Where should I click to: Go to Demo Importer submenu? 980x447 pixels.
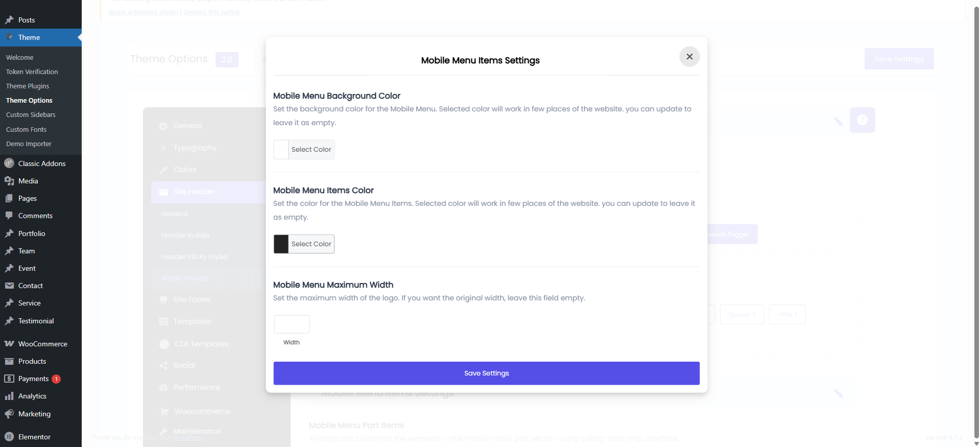[29, 144]
